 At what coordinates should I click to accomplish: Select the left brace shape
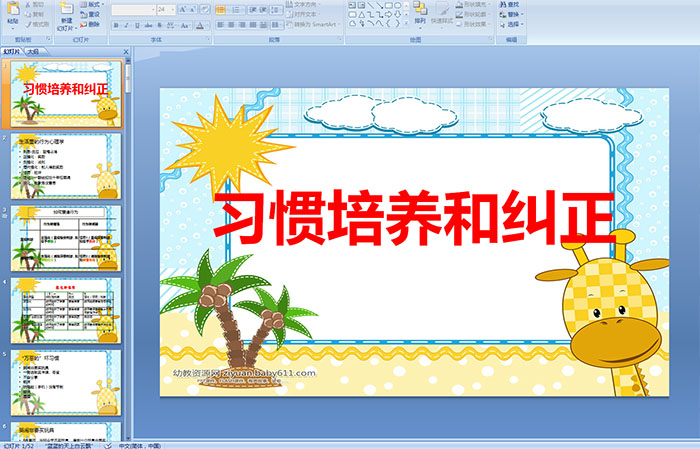pyautogui.click(x=388, y=23)
